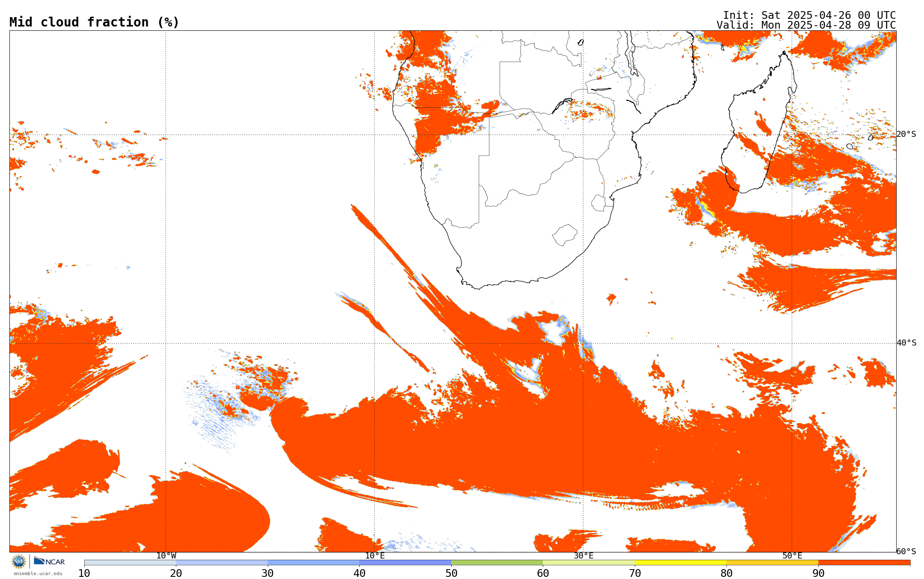Click the 50°E longitude label

coord(792,556)
